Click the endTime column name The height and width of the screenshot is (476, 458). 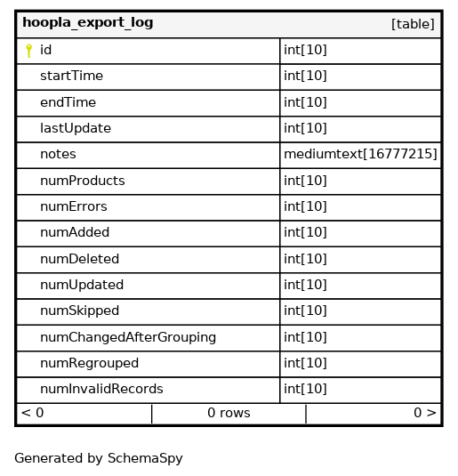68,102
